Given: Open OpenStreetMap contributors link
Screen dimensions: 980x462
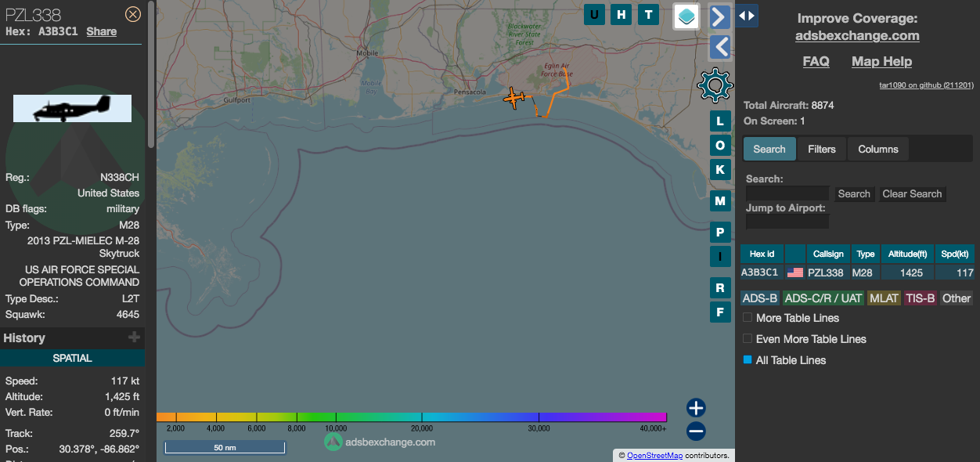Looking at the screenshot, I should tap(655, 455).
